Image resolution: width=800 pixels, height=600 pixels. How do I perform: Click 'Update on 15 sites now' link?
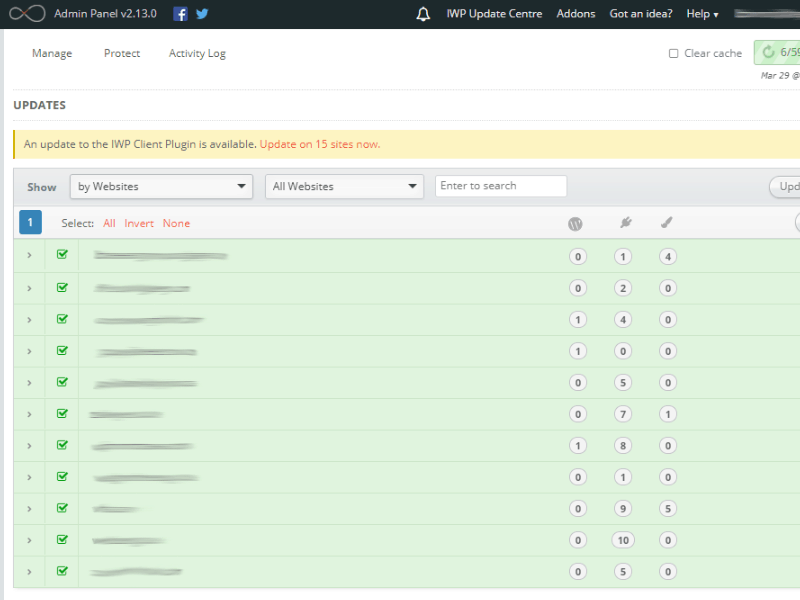pyautogui.click(x=319, y=144)
